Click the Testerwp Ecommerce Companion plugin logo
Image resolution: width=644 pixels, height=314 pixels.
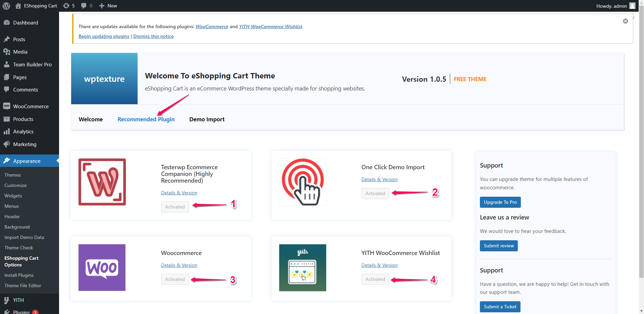(x=102, y=182)
